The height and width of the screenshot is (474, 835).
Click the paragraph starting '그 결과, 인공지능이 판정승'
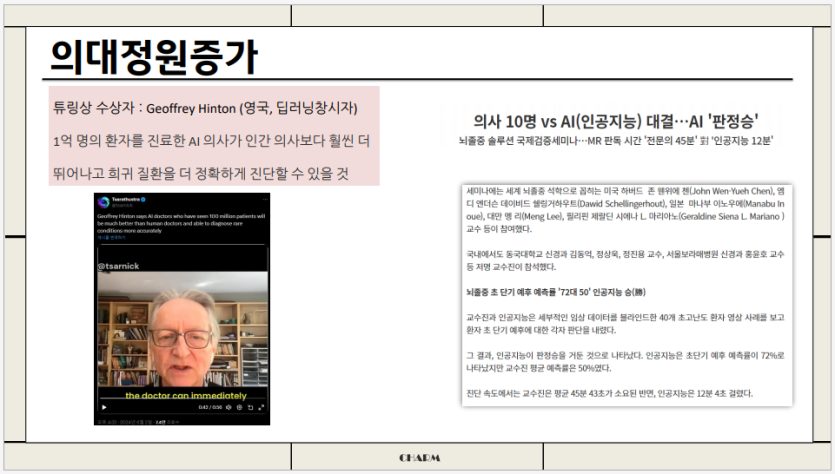tap(625, 362)
